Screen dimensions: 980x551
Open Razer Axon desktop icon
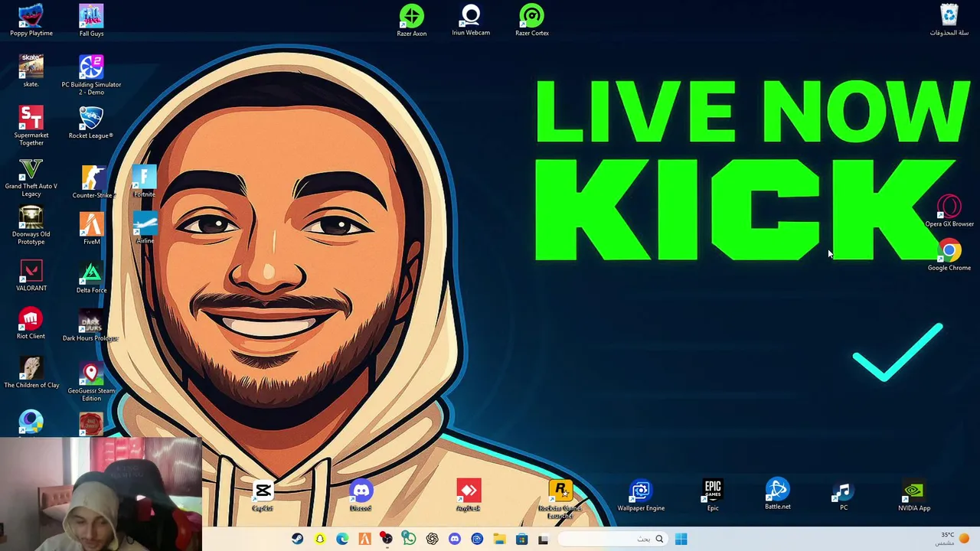coord(412,21)
